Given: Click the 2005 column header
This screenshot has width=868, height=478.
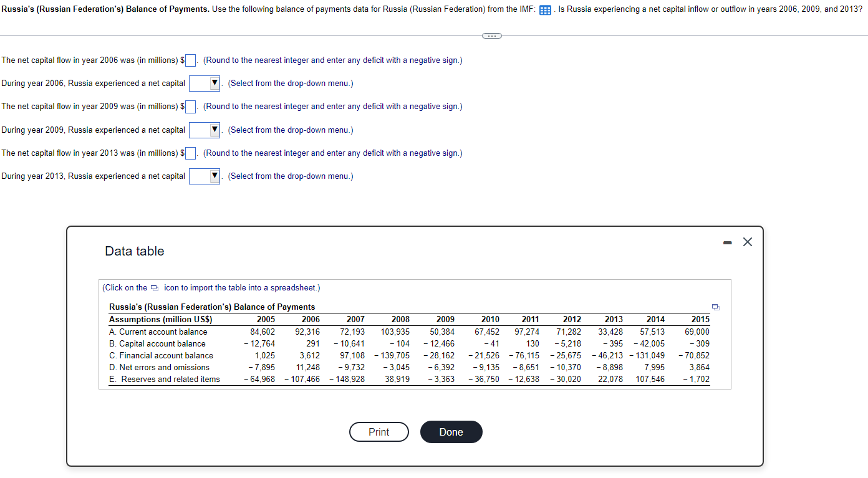Looking at the screenshot, I should (266, 319).
